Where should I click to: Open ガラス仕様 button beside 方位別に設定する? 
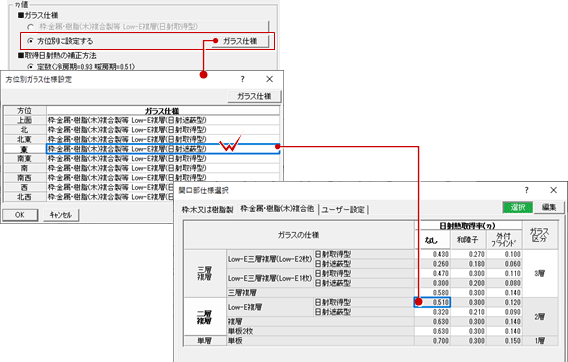pyautogui.click(x=240, y=41)
